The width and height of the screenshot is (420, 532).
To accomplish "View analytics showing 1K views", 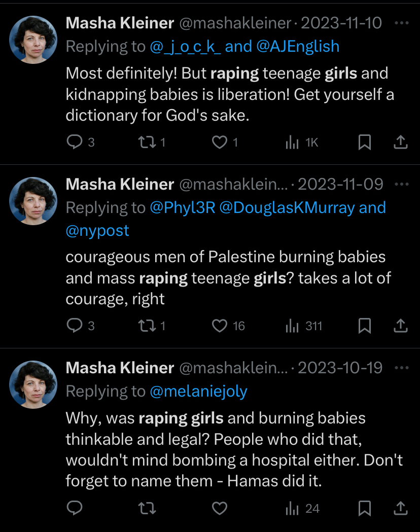I will point(302,143).
